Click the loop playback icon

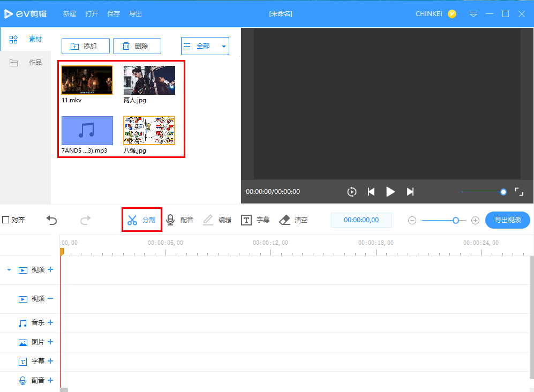[x=351, y=192]
